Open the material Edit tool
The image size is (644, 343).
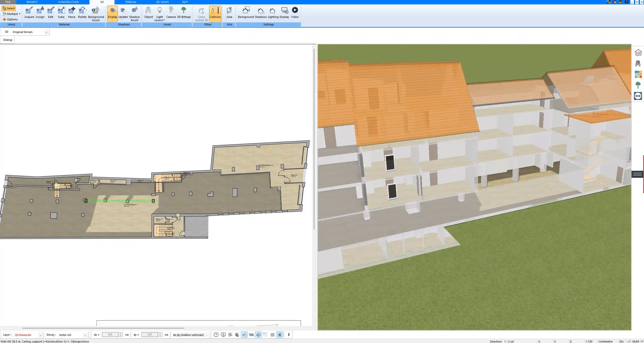(51, 13)
